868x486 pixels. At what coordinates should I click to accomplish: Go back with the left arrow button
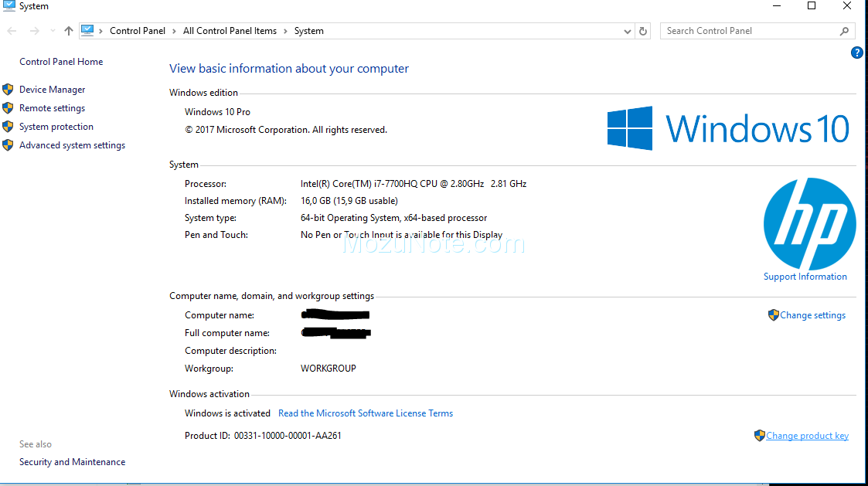coord(12,31)
